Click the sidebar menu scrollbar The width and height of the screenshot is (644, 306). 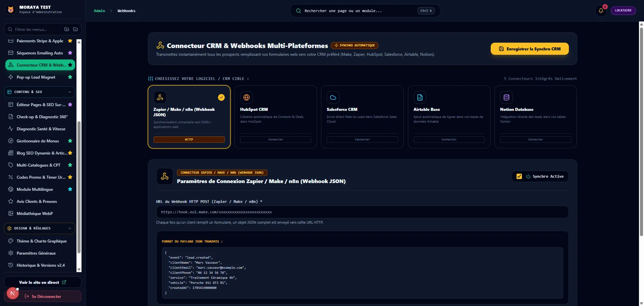coord(79,187)
